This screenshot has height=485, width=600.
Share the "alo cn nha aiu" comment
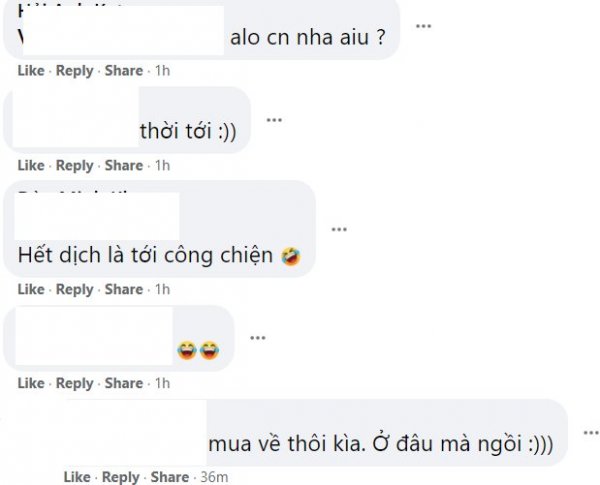tap(124, 71)
